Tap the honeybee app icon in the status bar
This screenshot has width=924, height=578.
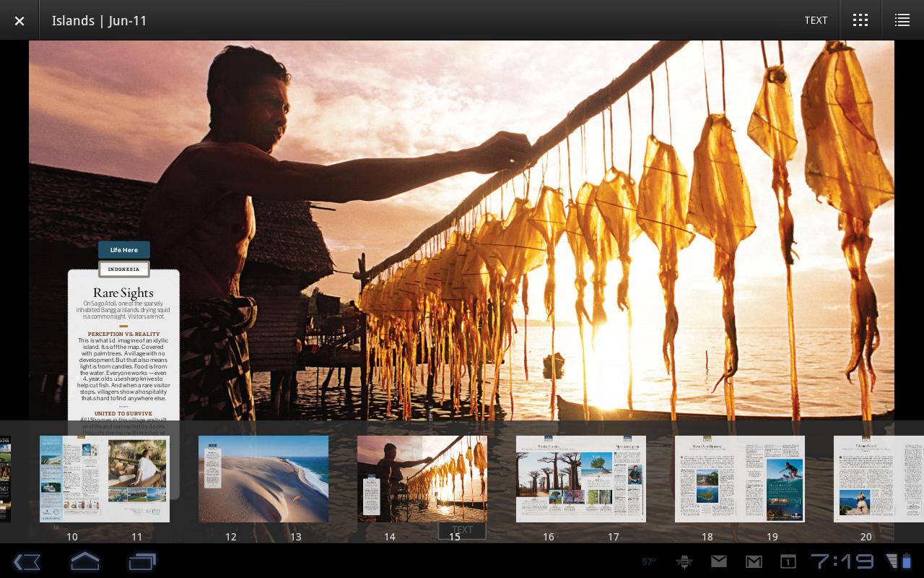[x=684, y=561]
